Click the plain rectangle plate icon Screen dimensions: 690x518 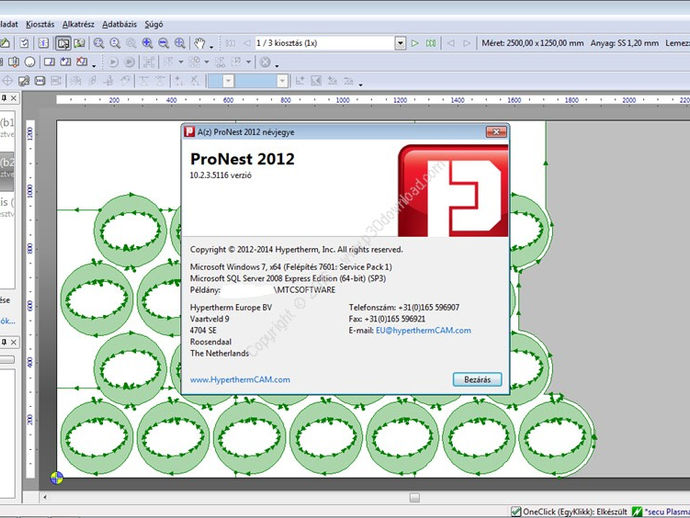[49, 62]
